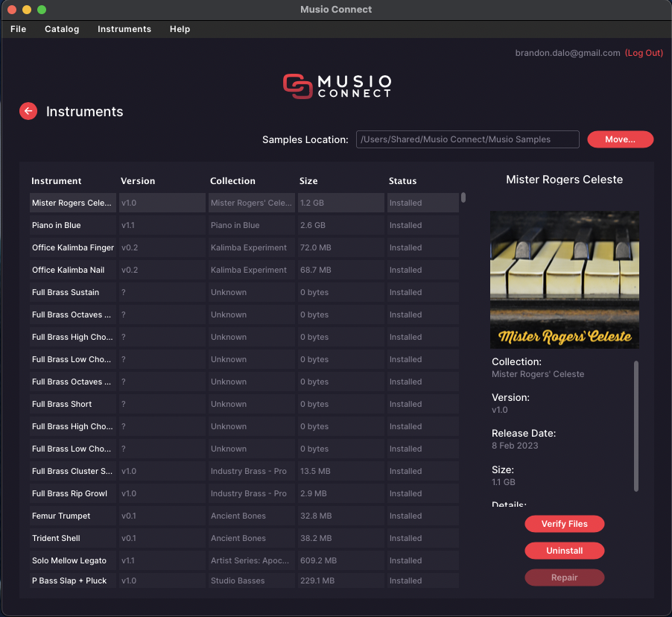The width and height of the screenshot is (672, 617).
Task: Click the 609.2 MB size cell
Action: click(x=340, y=560)
